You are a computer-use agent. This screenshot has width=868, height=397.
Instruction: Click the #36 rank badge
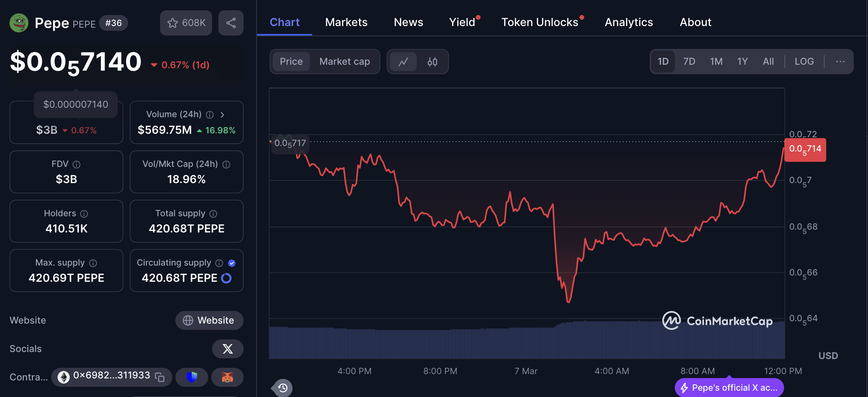[x=114, y=23]
